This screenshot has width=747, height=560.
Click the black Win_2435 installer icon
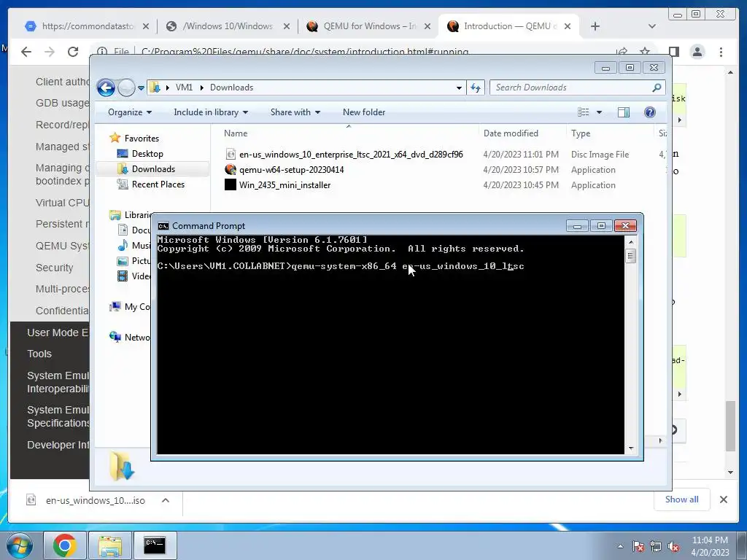coord(231,184)
